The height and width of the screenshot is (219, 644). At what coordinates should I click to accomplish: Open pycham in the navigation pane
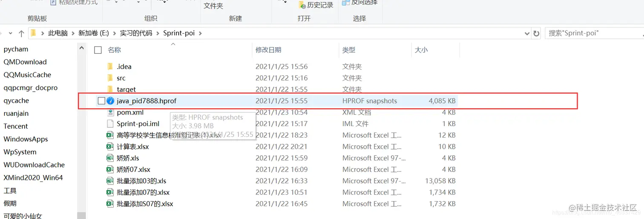pyautogui.click(x=16, y=49)
